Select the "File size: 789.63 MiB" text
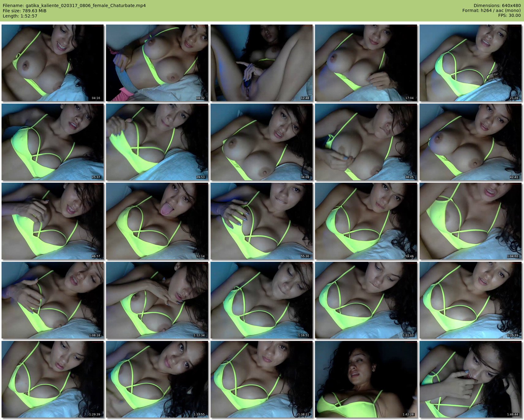Viewport: 524px width, 420px height. [x=25, y=11]
